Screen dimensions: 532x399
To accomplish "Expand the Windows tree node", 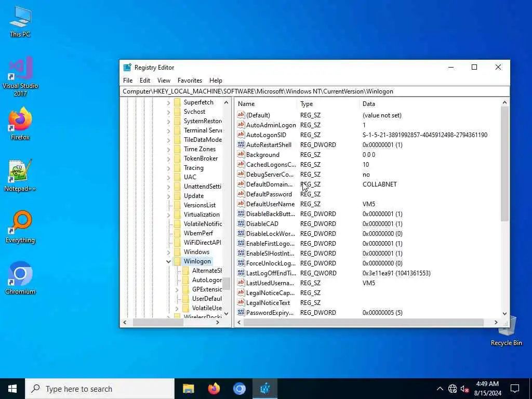I will (168, 252).
